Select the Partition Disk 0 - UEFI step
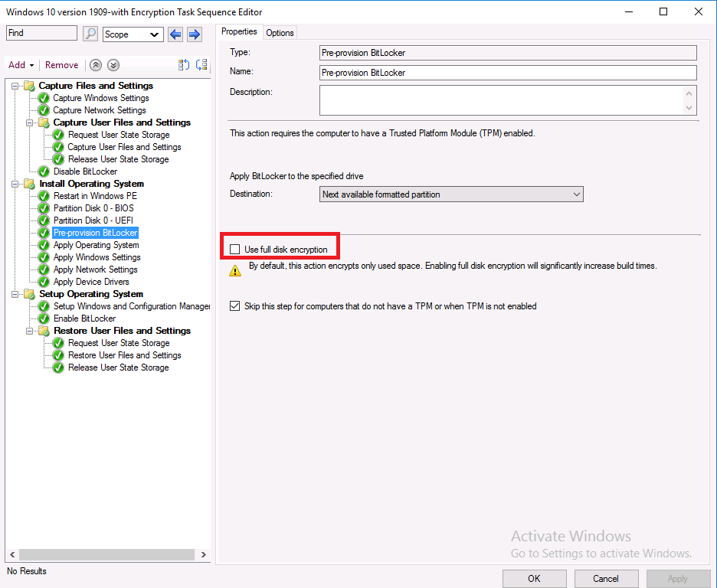The height and width of the screenshot is (588, 717). click(93, 220)
